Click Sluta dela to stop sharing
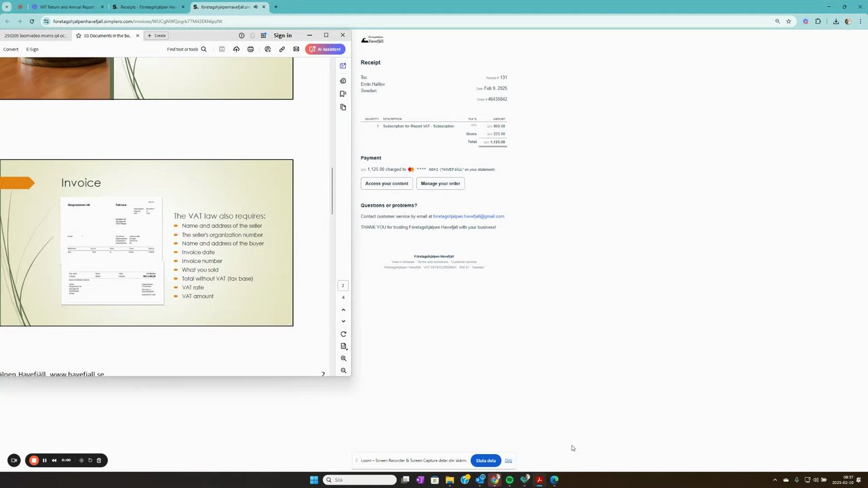Image resolution: width=868 pixels, height=488 pixels. point(486,460)
